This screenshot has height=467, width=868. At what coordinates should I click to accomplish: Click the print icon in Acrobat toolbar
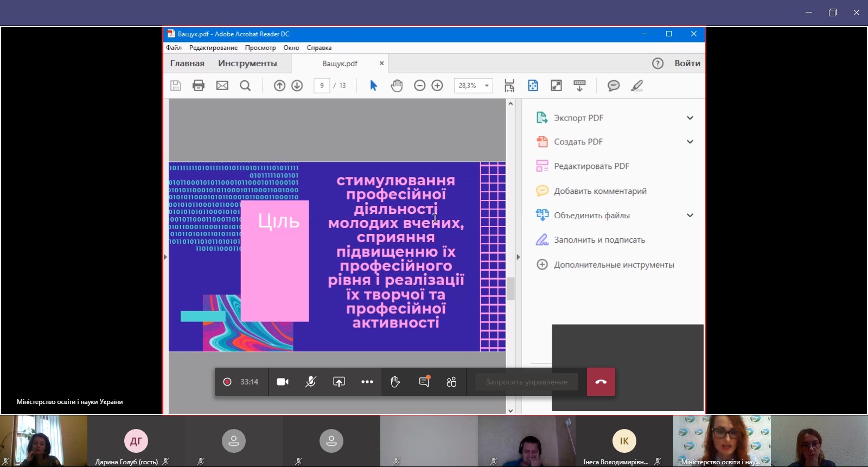(199, 86)
